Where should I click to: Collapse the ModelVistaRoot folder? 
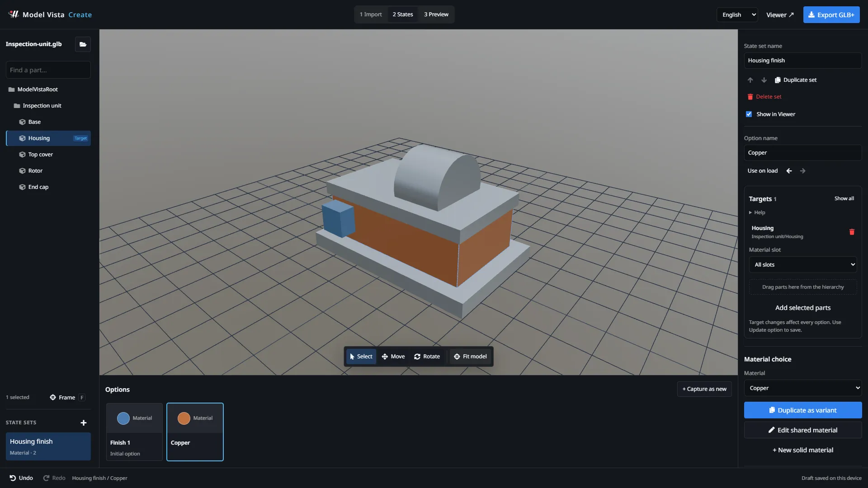pyautogui.click(x=12, y=89)
